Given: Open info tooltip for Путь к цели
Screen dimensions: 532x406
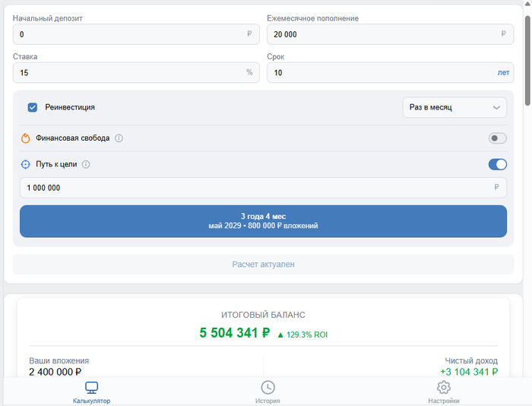Looking at the screenshot, I should (86, 164).
